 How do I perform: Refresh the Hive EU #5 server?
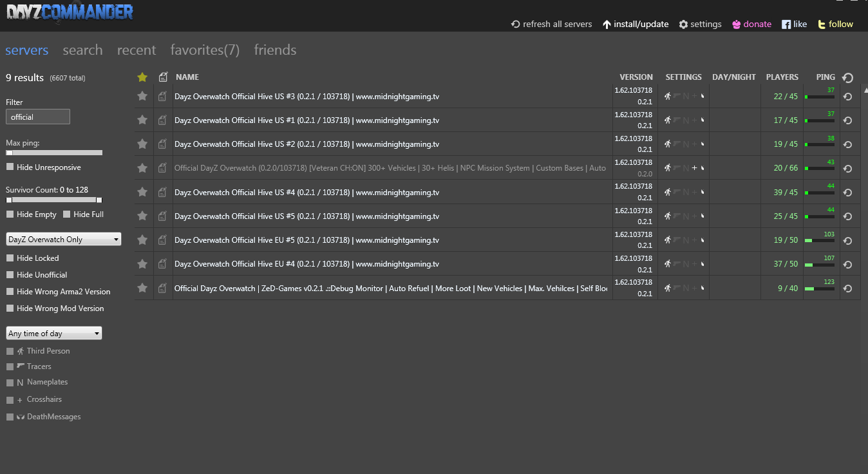click(848, 240)
